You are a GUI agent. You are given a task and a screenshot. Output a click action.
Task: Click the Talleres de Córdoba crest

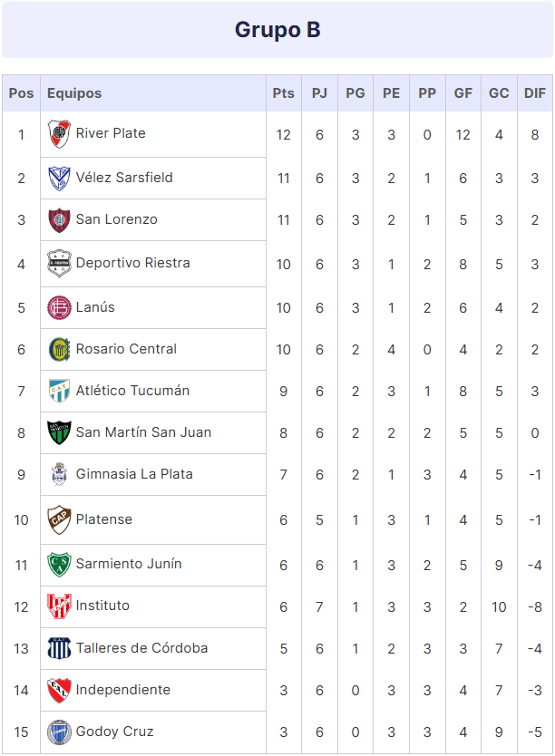(59, 648)
